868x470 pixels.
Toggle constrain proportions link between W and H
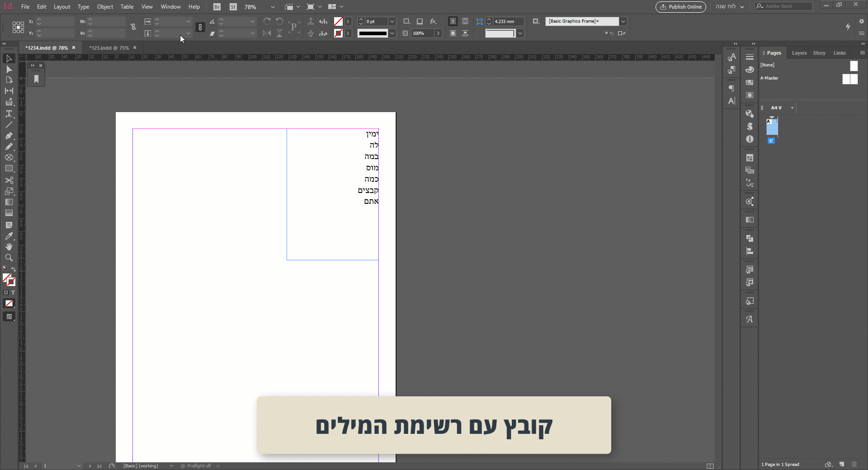tap(133, 27)
